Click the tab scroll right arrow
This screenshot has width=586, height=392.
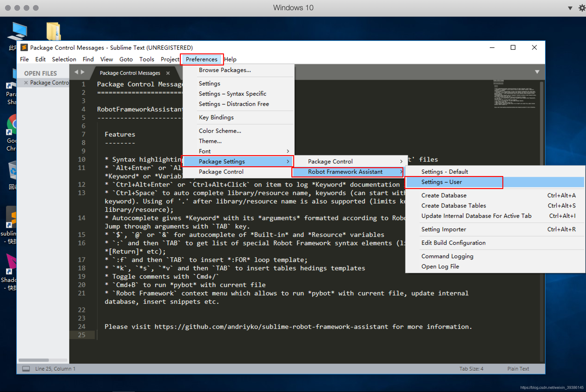click(x=82, y=72)
